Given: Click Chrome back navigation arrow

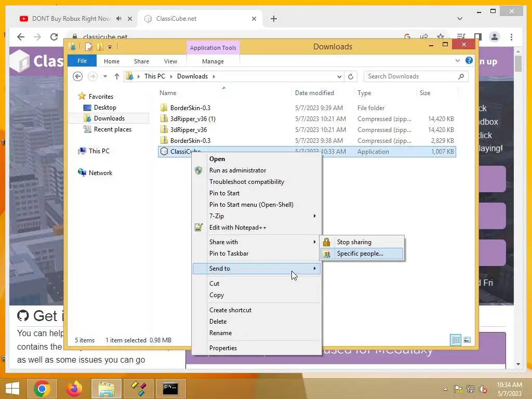Looking at the screenshot, I should click(x=21, y=37).
